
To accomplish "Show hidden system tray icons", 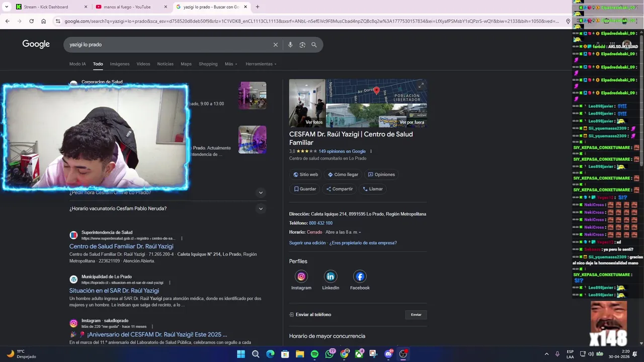I will 546,354.
